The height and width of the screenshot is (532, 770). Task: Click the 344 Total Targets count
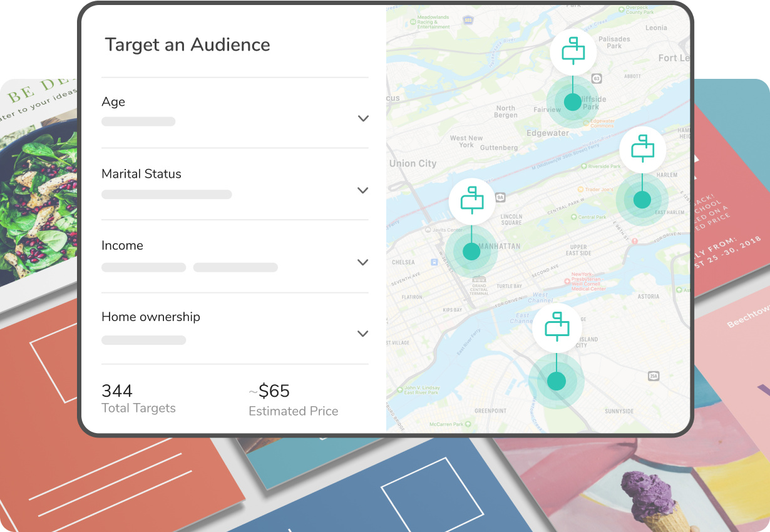coord(117,391)
